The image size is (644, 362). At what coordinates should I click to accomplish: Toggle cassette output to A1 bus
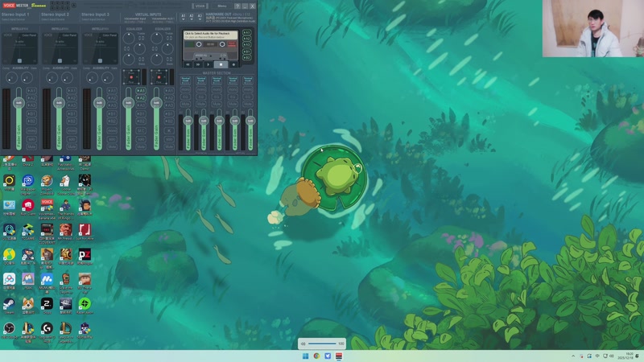247,32
